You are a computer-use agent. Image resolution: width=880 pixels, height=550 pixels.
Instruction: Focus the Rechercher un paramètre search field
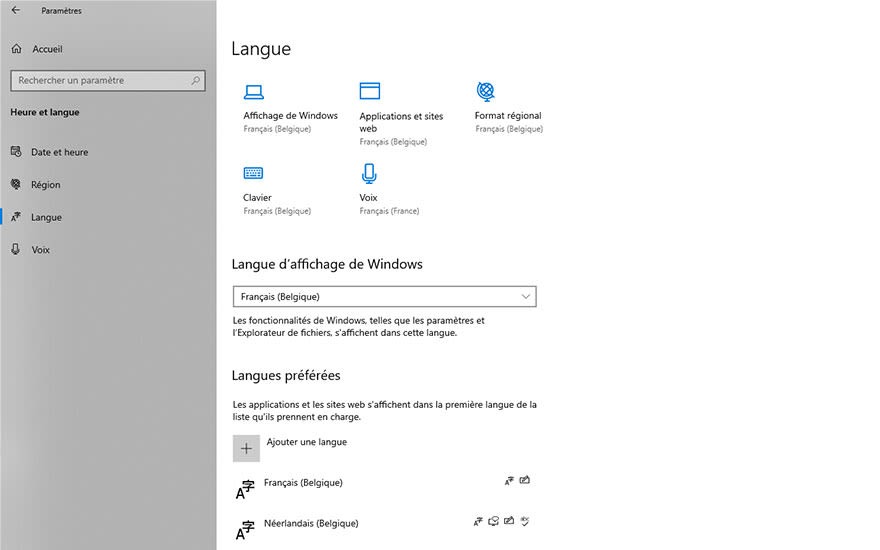(108, 80)
